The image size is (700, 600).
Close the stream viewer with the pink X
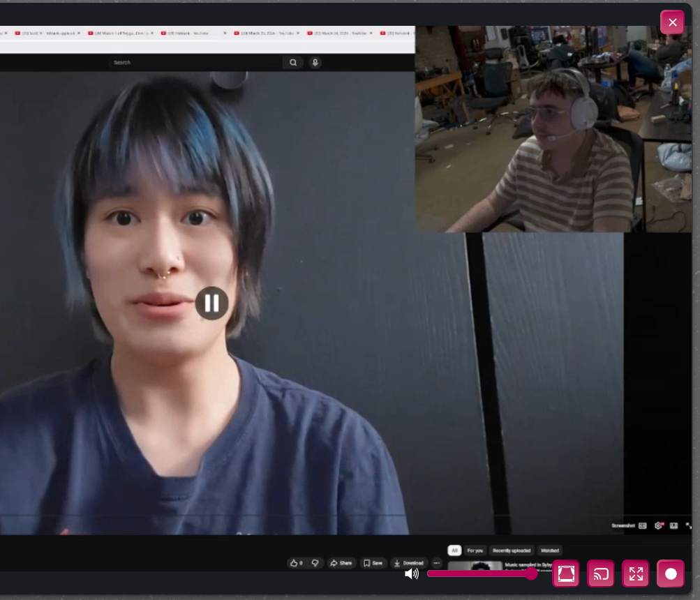[x=672, y=22]
